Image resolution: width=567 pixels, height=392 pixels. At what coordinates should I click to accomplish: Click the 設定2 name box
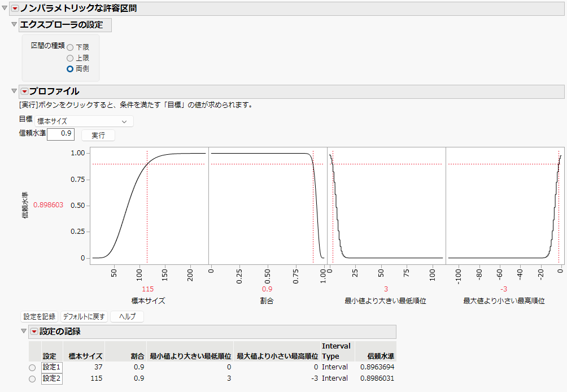(x=52, y=378)
